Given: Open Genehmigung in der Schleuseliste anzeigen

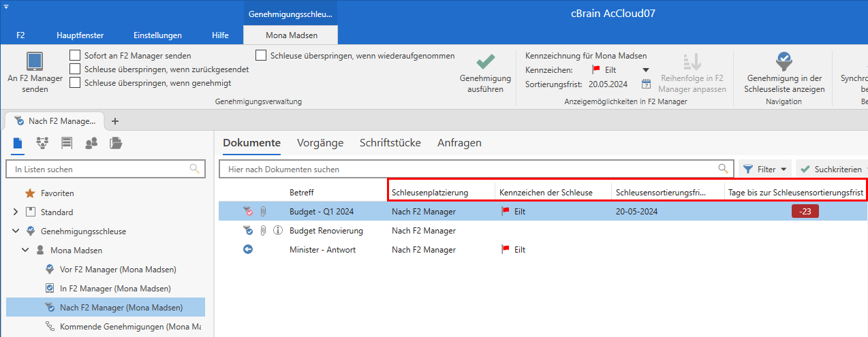Looking at the screenshot, I should click(x=785, y=62).
